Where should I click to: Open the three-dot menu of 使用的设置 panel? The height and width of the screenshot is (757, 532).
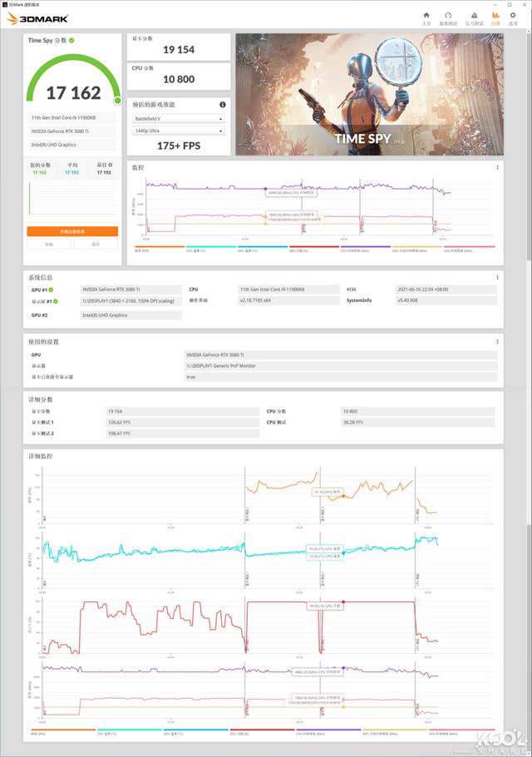point(497,342)
